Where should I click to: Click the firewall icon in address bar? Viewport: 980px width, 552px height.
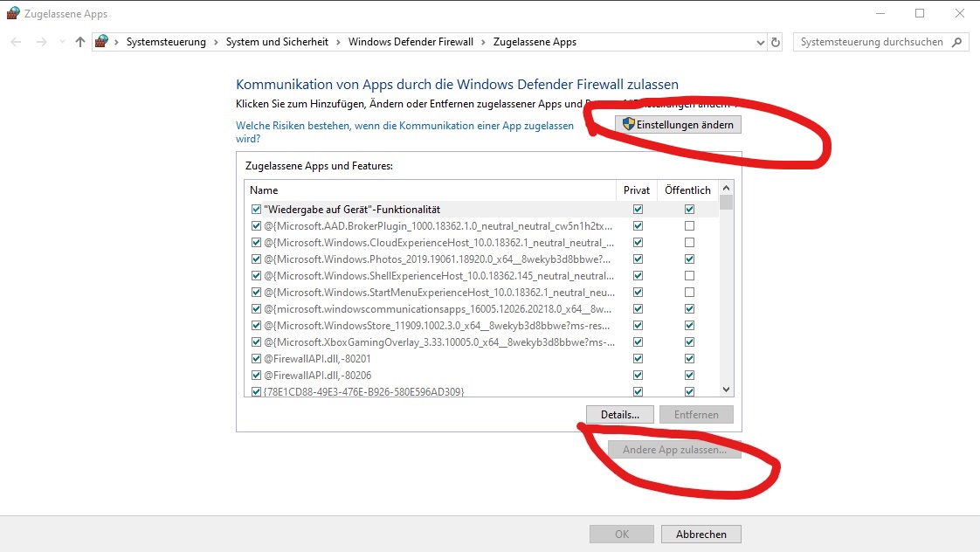coord(101,41)
